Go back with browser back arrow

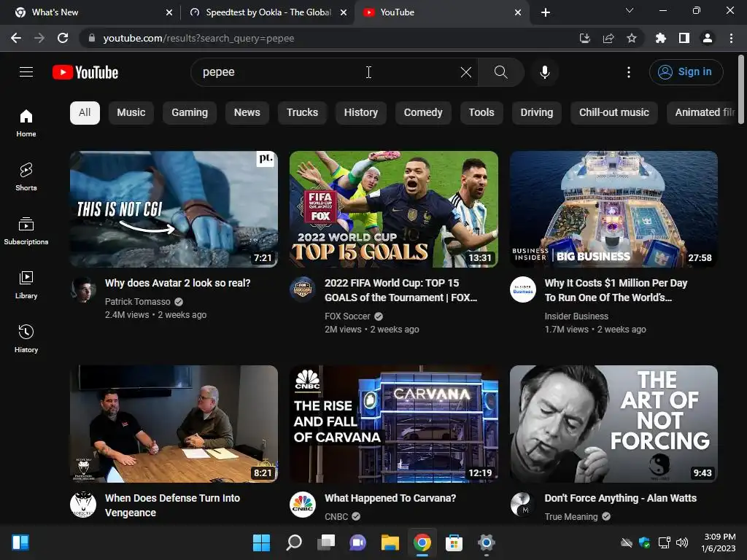[16, 38]
